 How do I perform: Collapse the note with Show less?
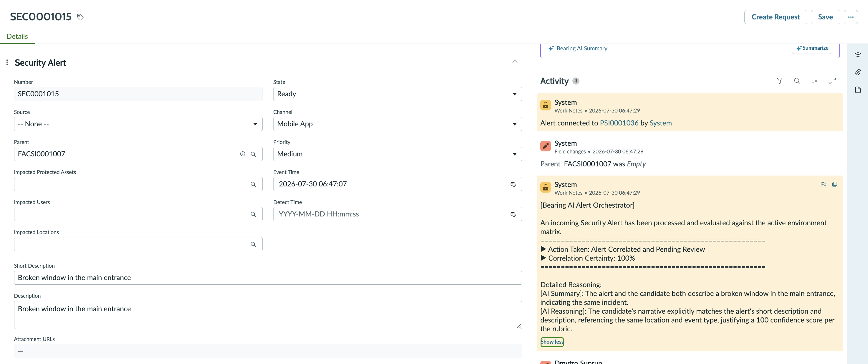point(552,342)
